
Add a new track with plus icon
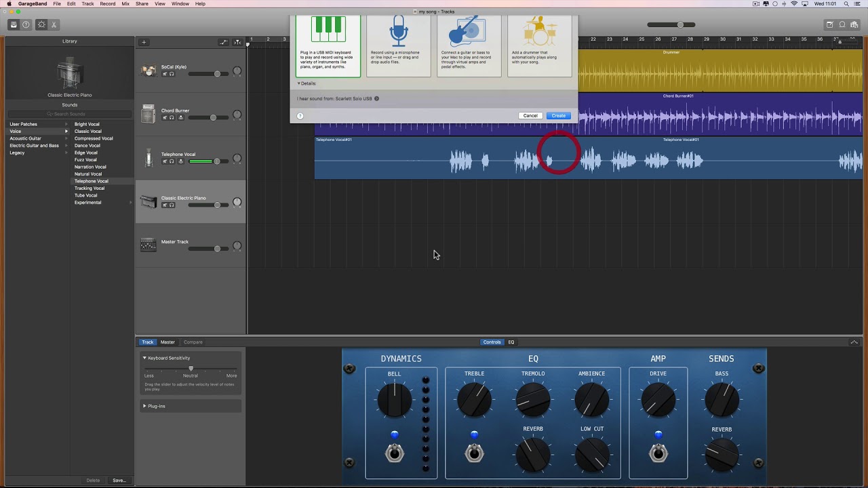click(x=144, y=42)
